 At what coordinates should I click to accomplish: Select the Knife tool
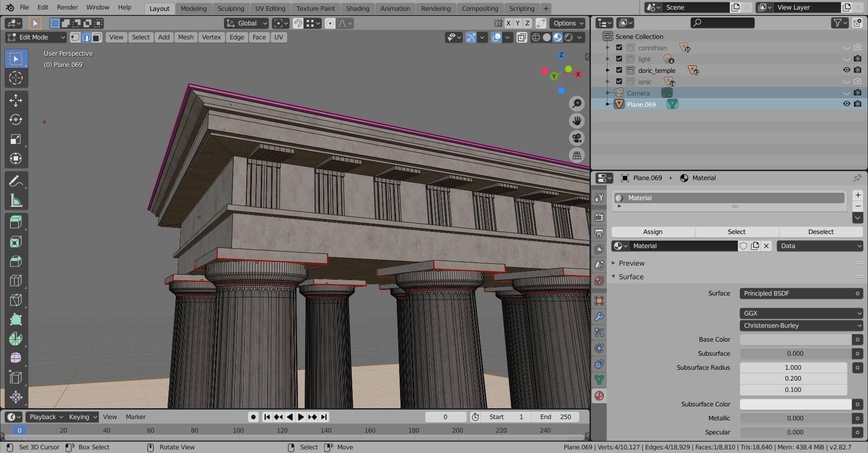(x=16, y=300)
